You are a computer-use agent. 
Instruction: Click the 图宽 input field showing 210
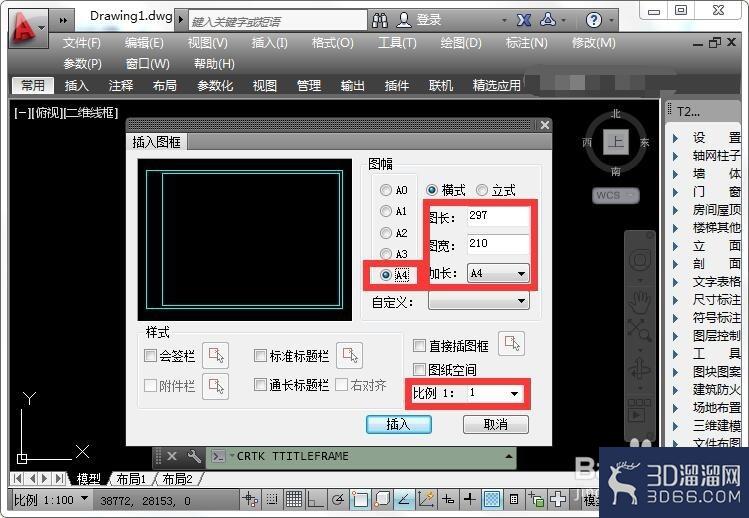point(497,244)
